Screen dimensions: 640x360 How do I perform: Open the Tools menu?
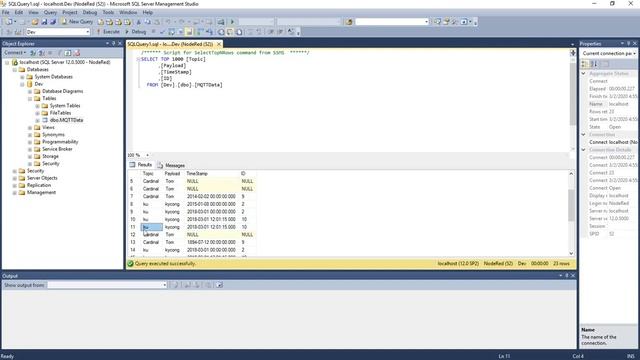click(x=108, y=12)
